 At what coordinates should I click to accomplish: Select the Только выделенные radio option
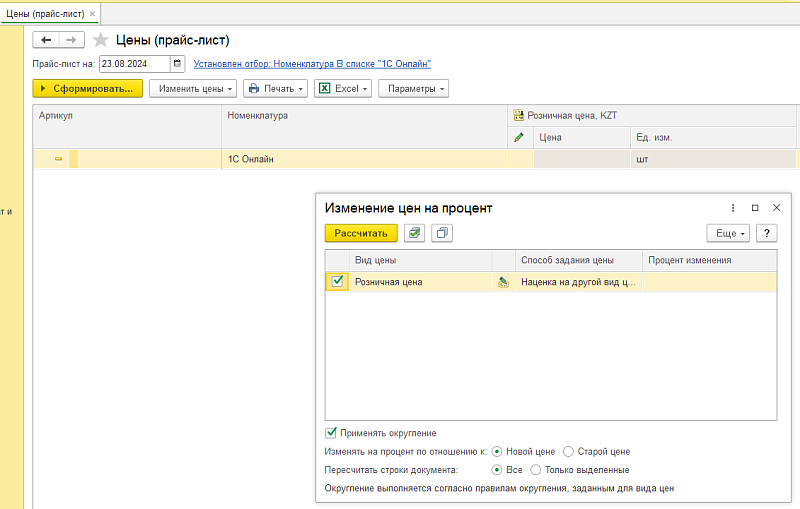(x=535, y=470)
